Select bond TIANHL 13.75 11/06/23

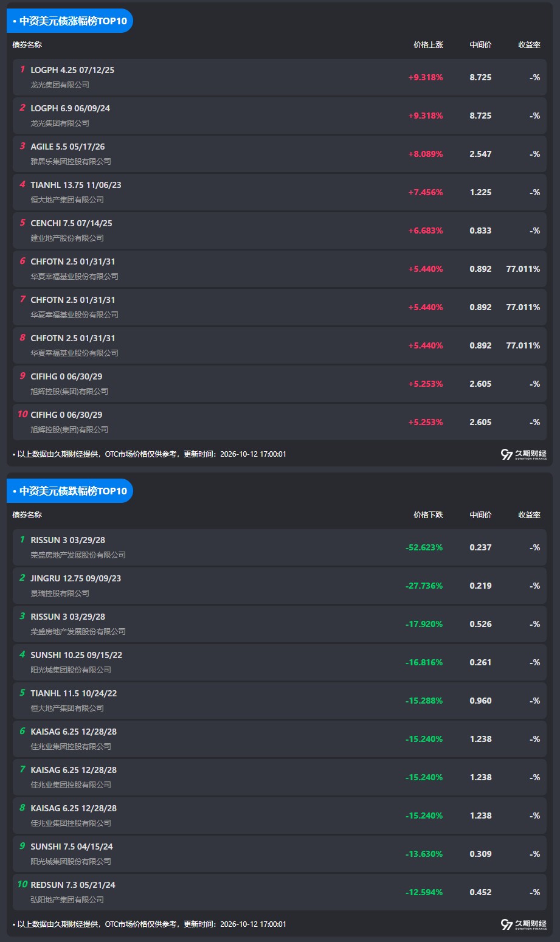click(x=76, y=185)
